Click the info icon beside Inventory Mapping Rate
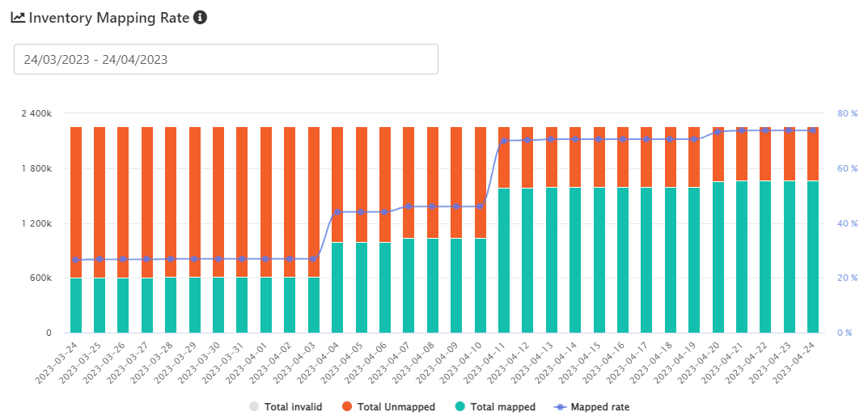The height and width of the screenshot is (420, 868). point(200,17)
